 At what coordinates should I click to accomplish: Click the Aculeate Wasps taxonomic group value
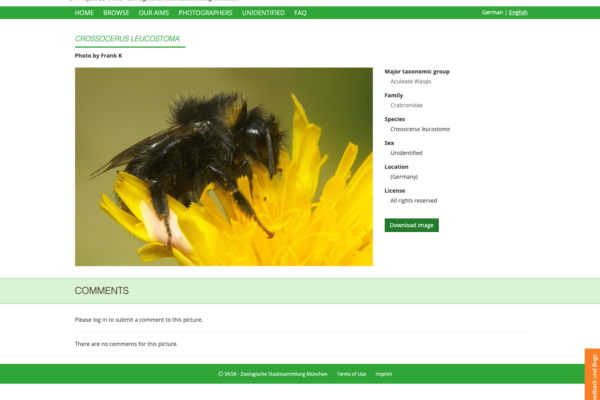411,81
